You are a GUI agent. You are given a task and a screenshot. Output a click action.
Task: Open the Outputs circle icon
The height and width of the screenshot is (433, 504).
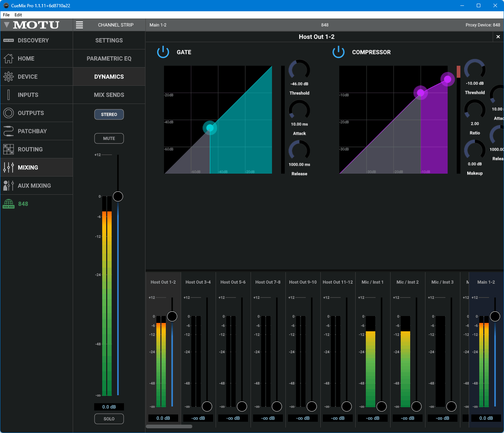tap(8, 113)
